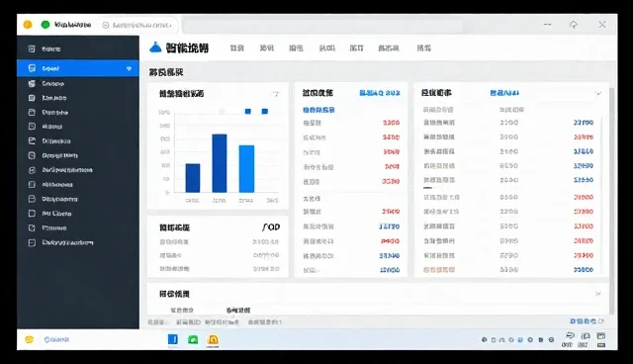
Task: Expand the bar chart card's header chevron
Action: coord(276,94)
